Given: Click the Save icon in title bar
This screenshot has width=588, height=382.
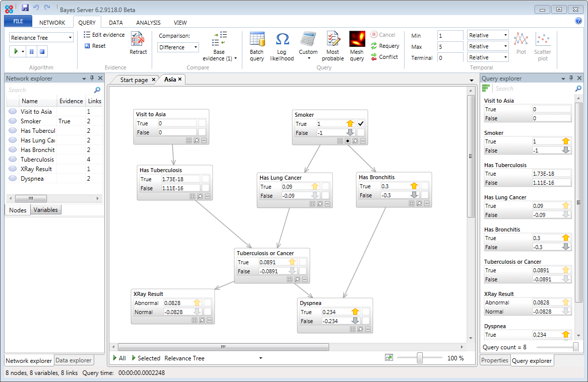Looking at the screenshot, I should click(x=25, y=8).
